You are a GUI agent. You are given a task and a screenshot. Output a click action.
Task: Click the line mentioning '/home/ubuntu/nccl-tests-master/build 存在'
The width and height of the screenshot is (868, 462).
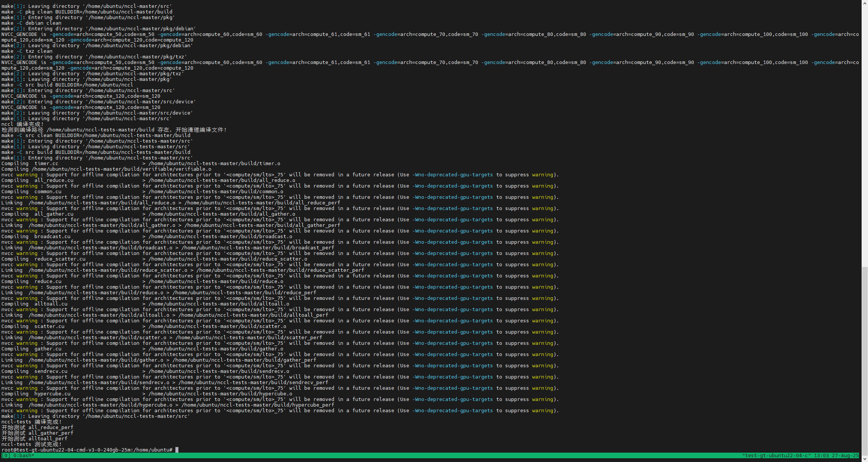114,130
